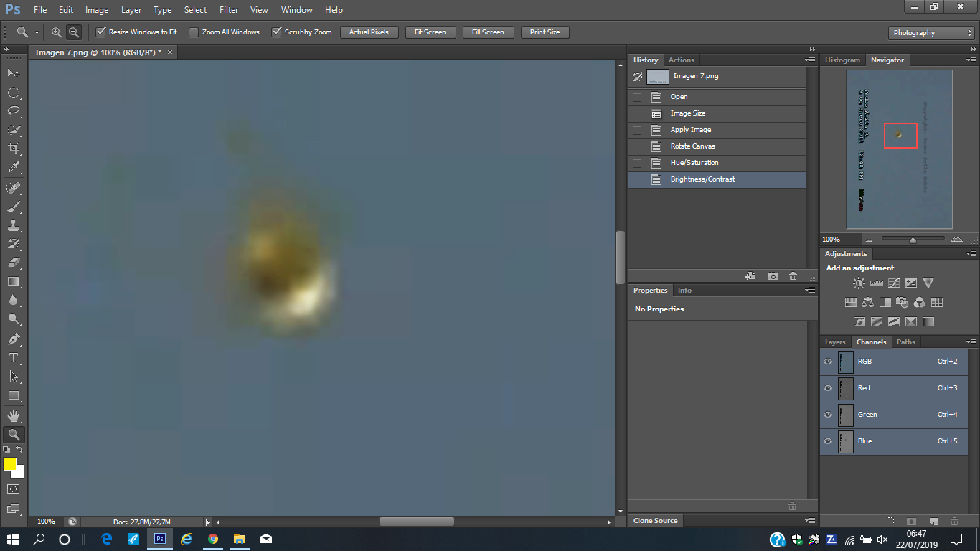Open the Filter menu
Screen dimensions: 980x551
(229, 10)
